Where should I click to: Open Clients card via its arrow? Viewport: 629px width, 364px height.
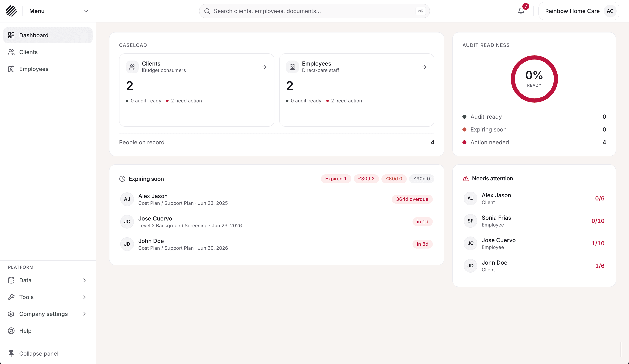coord(264,67)
